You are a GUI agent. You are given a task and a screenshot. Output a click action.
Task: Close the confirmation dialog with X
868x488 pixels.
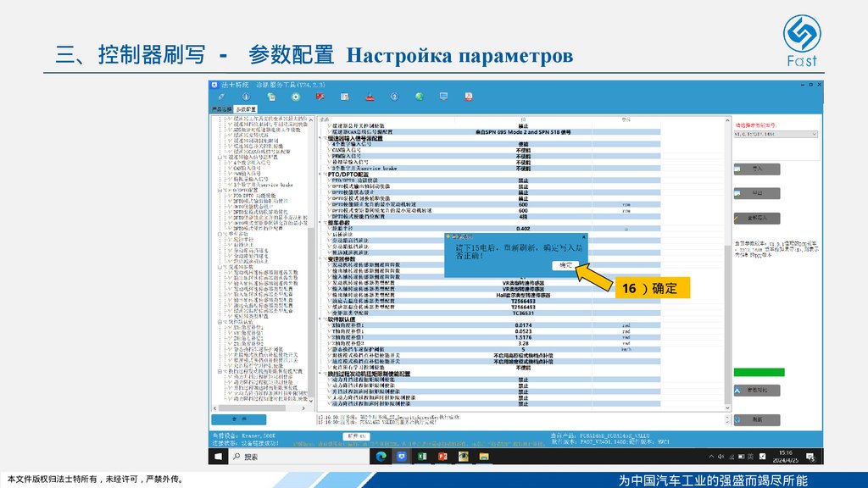point(583,237)
